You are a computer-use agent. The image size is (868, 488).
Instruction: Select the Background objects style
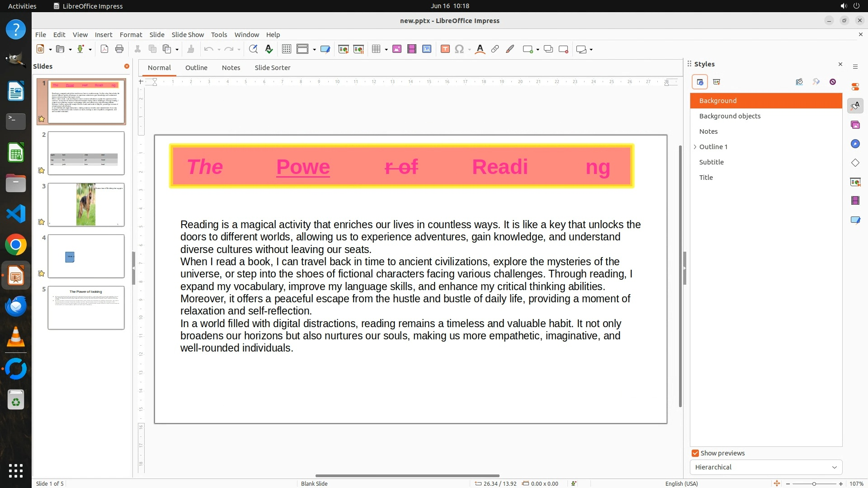[x=730, y=116]
